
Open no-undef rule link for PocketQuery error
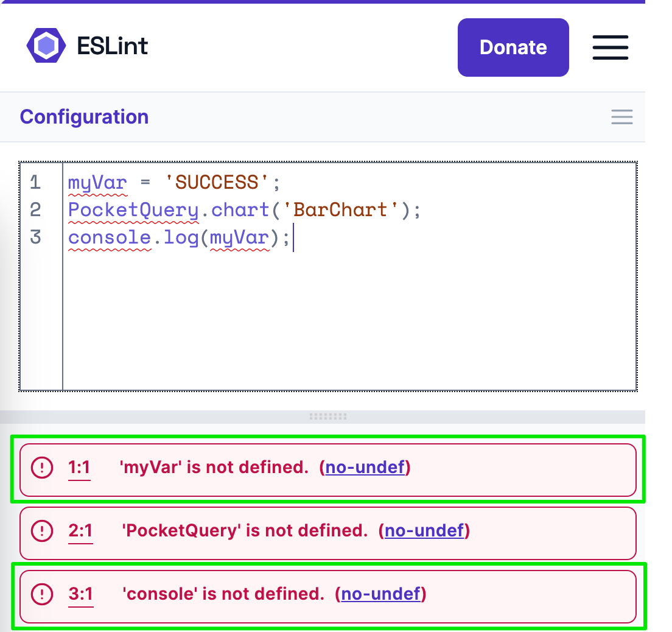click(424, 531)
